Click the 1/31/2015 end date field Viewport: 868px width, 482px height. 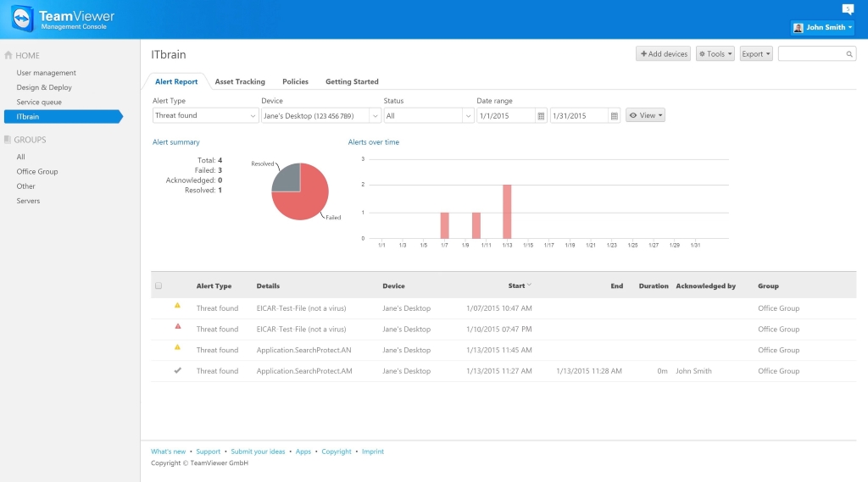click(x=579, y=116)
